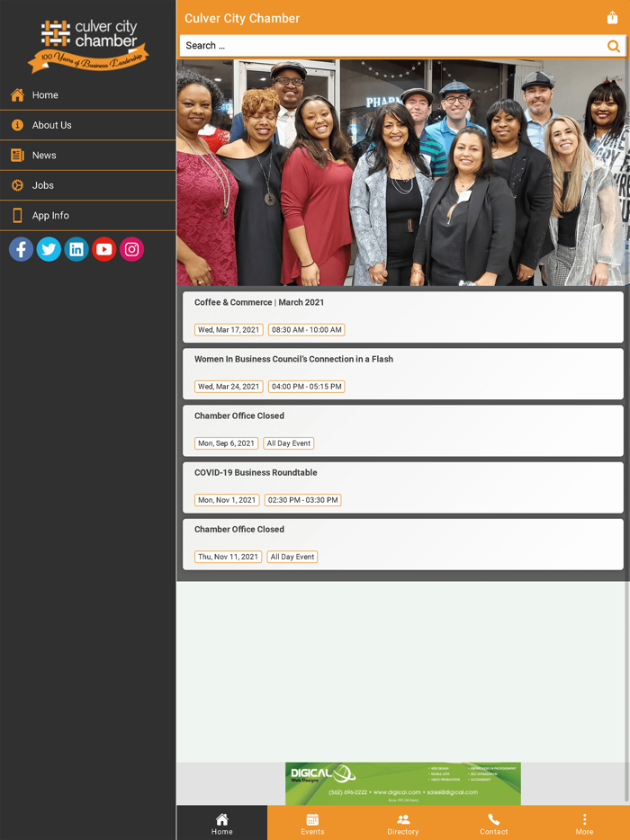Viewport: 630px width, 840px height.
Task: Open Facebook social icon
Action: coord(21,249)
